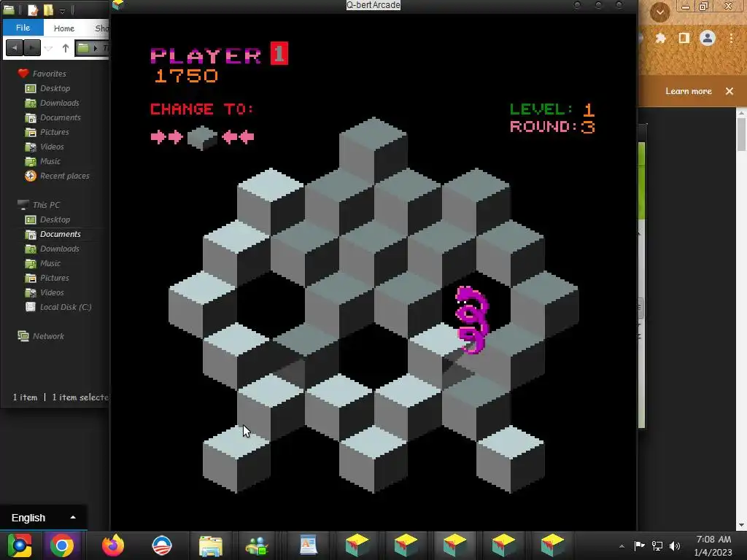Click the scrollbar down arrow in Chrome
The height and width of the screenshot is (560, 747).
[742, 525]
